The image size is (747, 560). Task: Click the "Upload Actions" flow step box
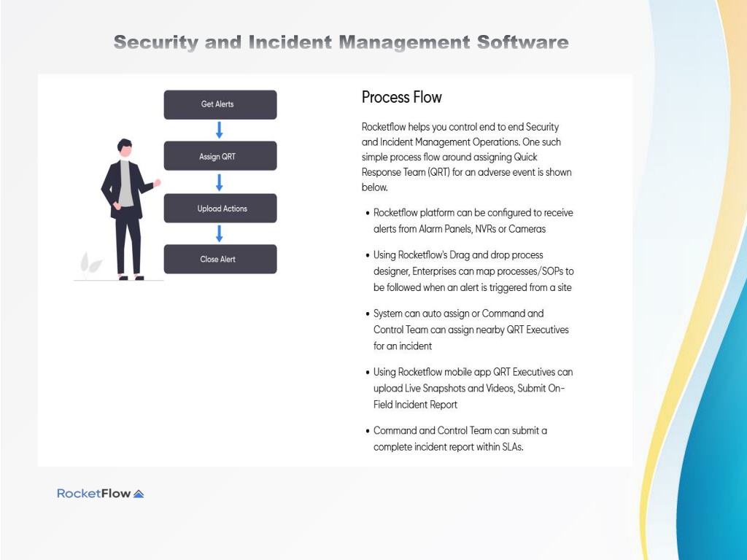(220, 208)
